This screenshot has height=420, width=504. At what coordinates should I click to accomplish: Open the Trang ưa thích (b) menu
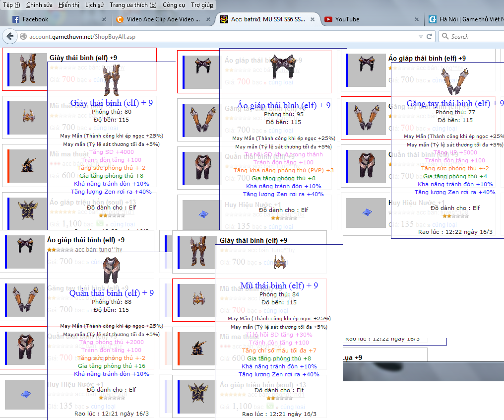[x=133, y=5]
